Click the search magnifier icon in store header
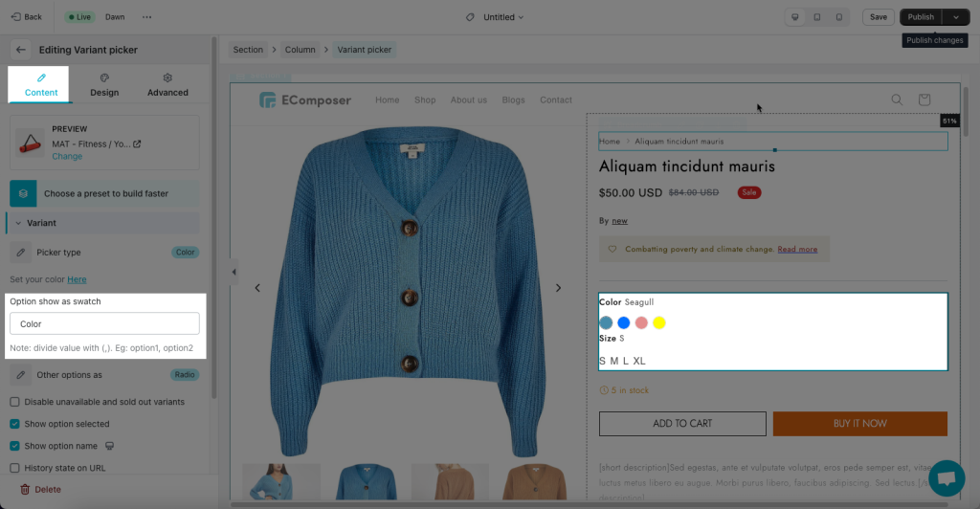The image size is (980, 509). click(897, 100)
